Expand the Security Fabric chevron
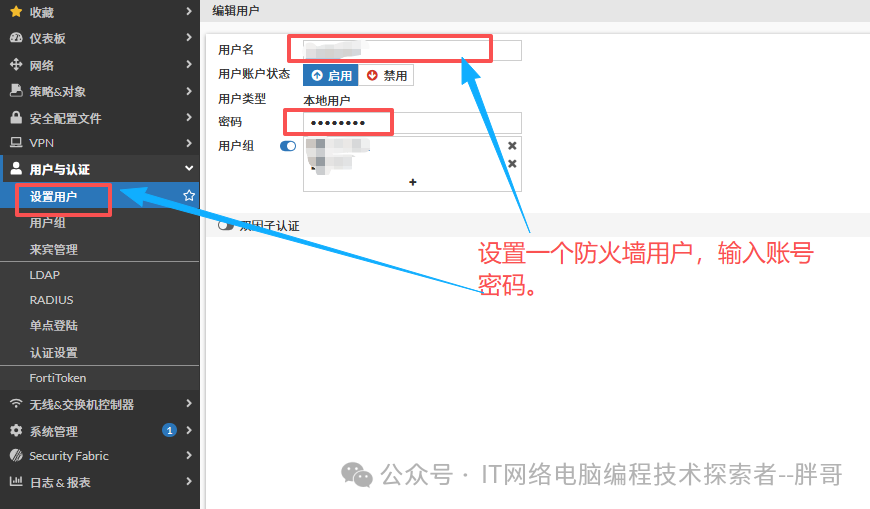 click(x=189, y=455)
